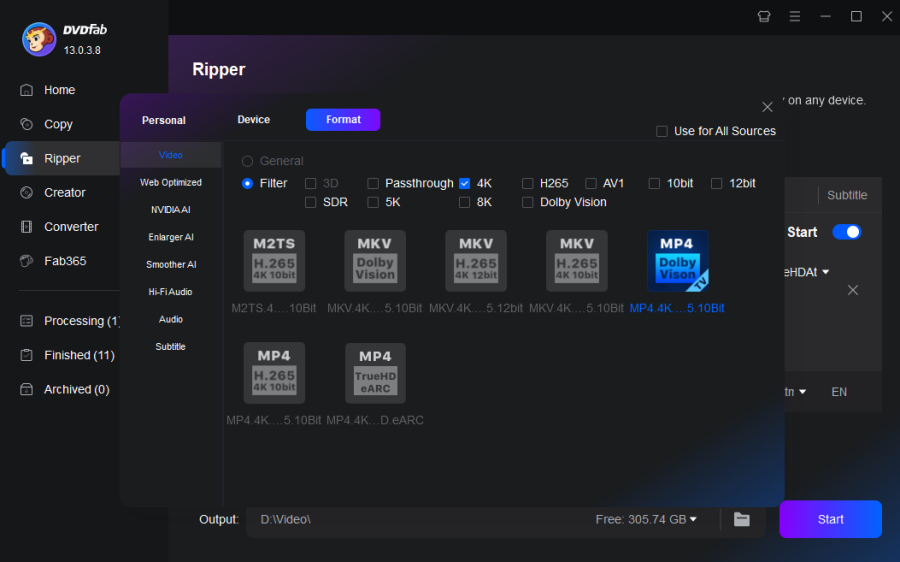Choose the MKV H.265 4K 10bit profile

[x=577, y=261]
